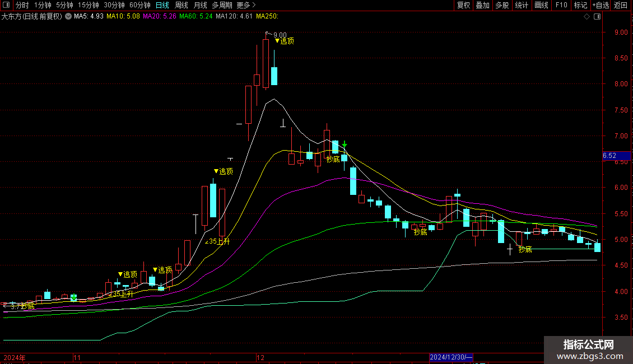
Task: Select the 周线 weekly chart tab
Action: click(x=181, y=6)
